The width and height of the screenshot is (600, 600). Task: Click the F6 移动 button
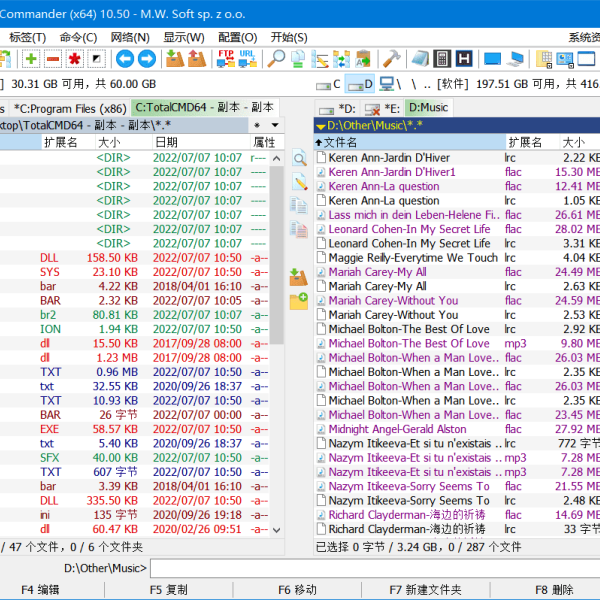tap(297, 590)
